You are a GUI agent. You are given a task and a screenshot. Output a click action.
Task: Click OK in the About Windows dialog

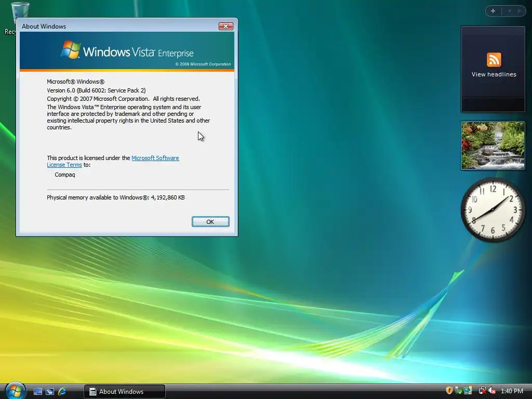pyautogui.click(x=210, y=221)
